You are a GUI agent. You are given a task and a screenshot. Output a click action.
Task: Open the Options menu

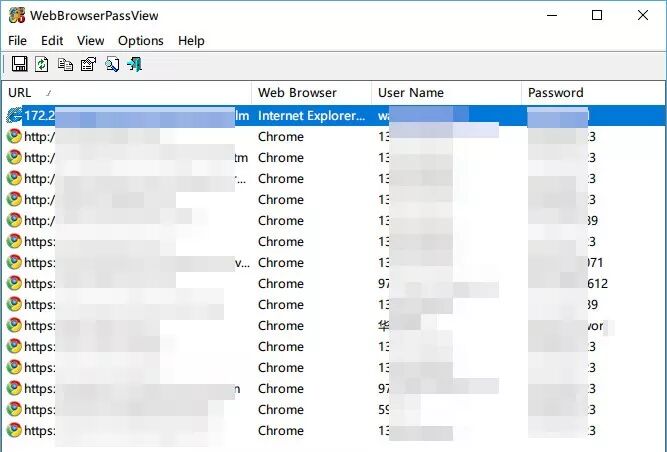(141, 41)
